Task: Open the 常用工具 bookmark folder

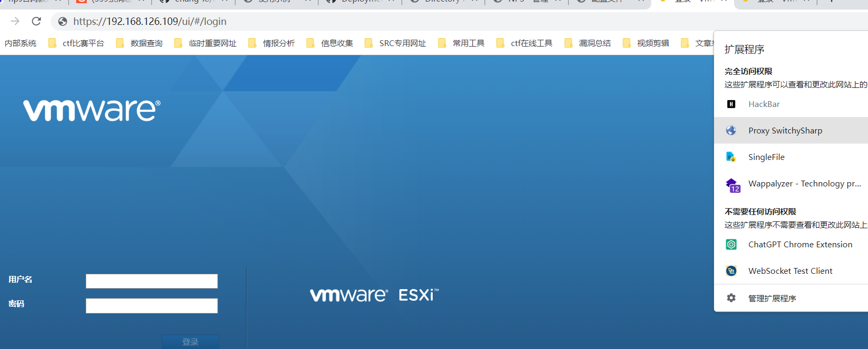Action: point(461,43)
